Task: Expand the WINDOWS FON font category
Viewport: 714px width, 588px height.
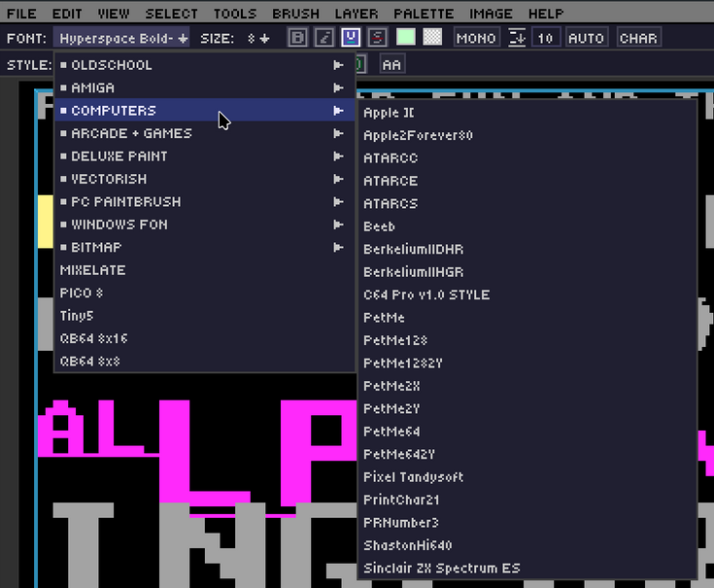Action: pos(204,225)
